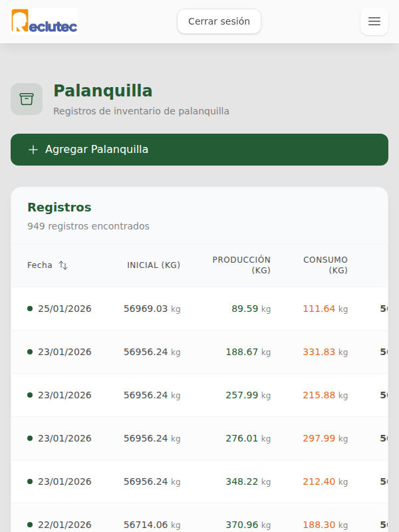Viewport: 399px width, 532px height.
Task: Select the INICIAL (KG) column header
Action: [x=154, y=265]
